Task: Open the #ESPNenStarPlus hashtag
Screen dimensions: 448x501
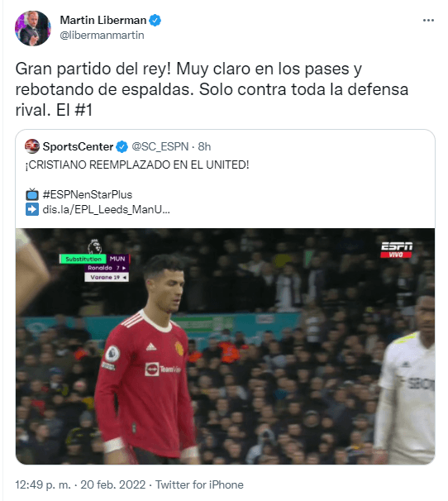Action: (x=88, y=194)
